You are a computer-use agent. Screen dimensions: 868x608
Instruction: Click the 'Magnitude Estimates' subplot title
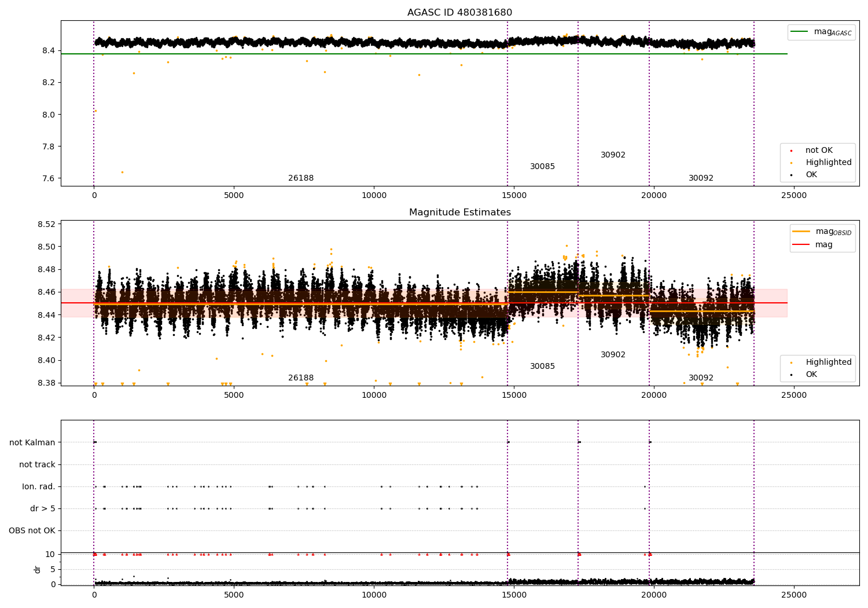pyautogui.click(x=459, y=213)
